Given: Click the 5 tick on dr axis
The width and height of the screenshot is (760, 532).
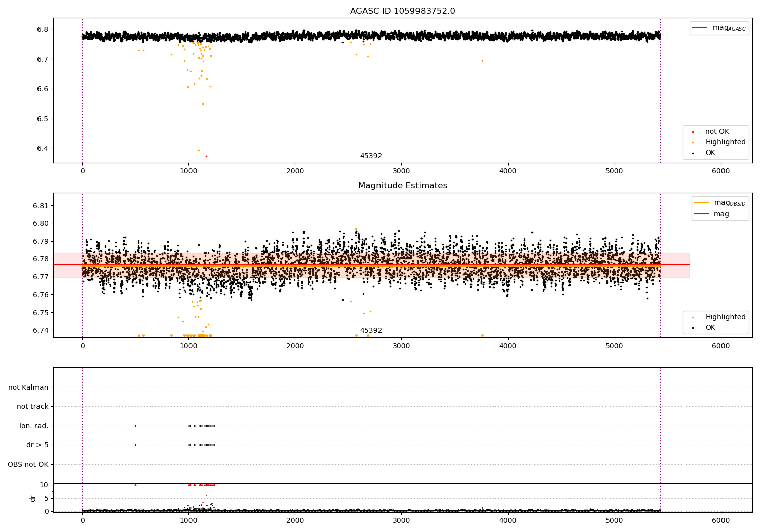Looking at the screenshot, I should pos(46,498).
